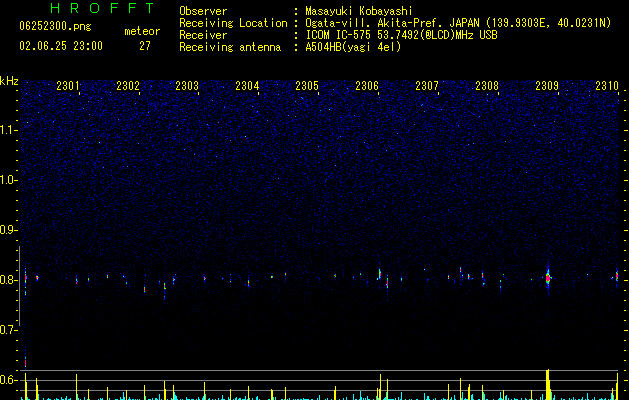Click the gray vertical frequency range bar
629x400 pixels.
pyautogui.click(x=19, y=286)
